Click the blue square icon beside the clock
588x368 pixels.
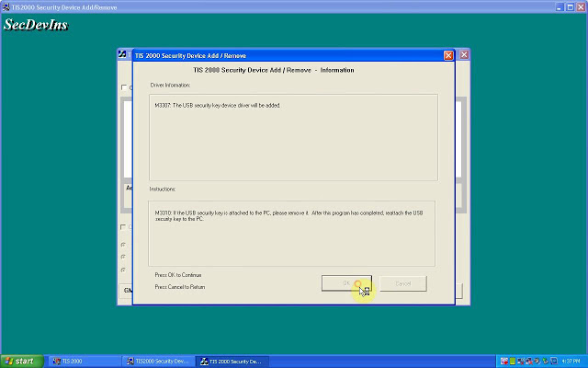click(554, 362)
